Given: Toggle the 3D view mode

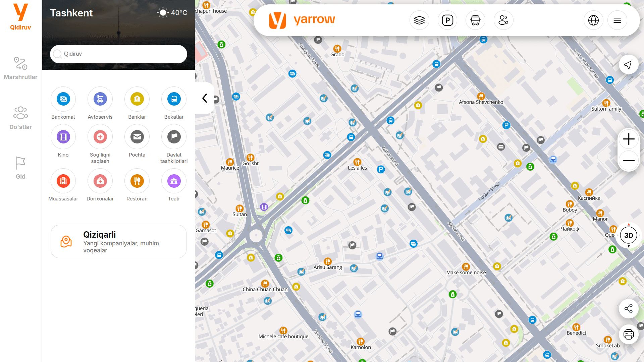Looking at the screenshot, I should click(629, 235).
